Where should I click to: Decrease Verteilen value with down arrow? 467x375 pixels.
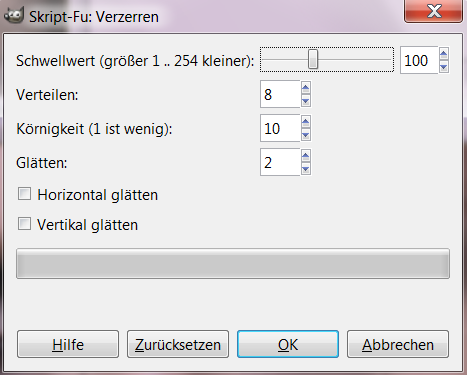pyautogui.click(x=305, y=101)
